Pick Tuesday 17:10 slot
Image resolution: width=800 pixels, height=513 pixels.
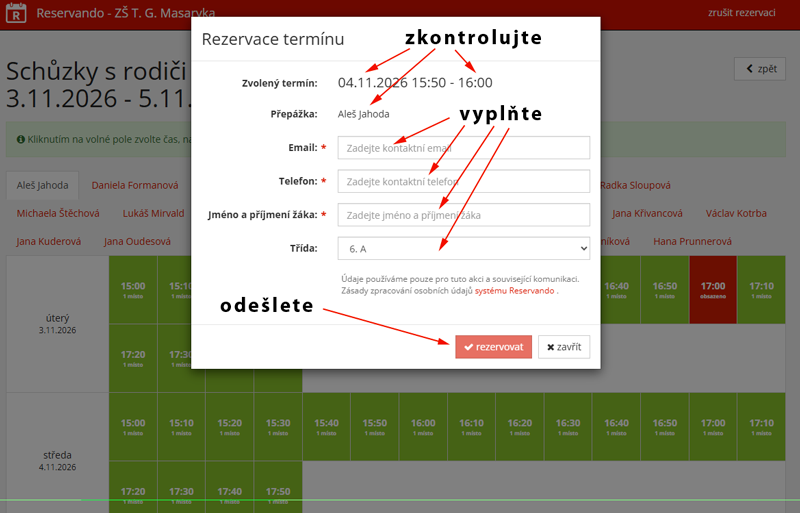tap(761, 290)
